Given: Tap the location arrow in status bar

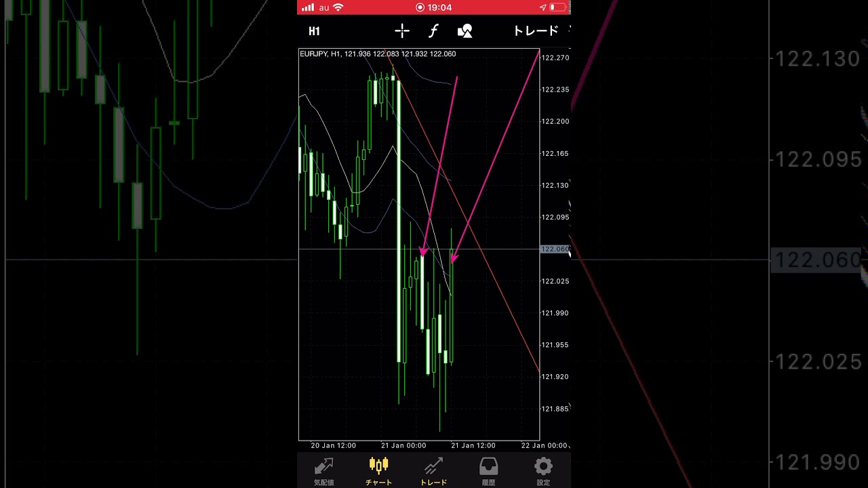Looking at the screenshot, I should pyautogui.click(x=542, y=7).
